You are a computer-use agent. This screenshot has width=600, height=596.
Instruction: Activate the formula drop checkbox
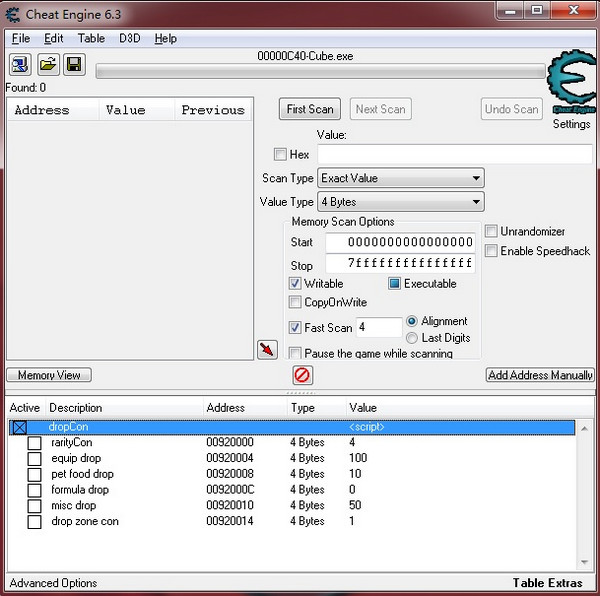(34, 490)
